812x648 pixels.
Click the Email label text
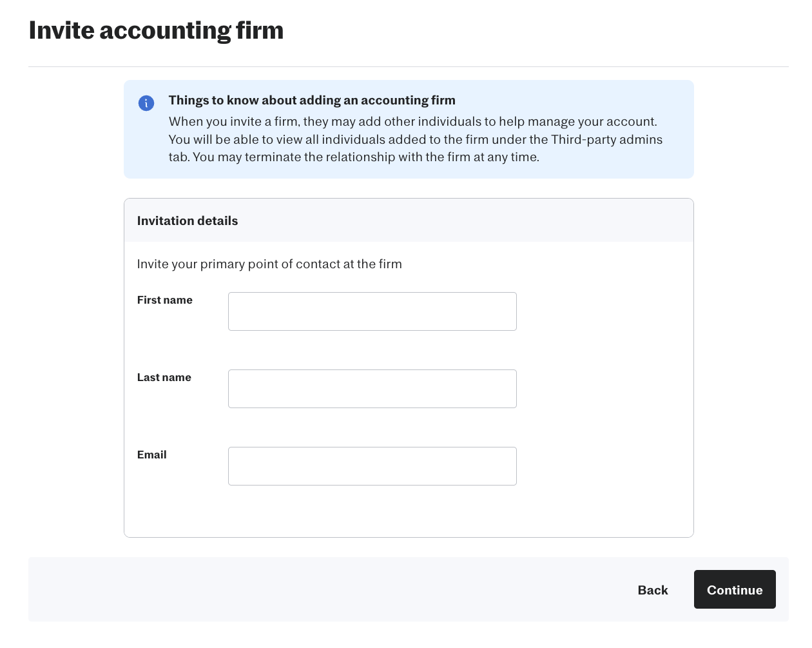pos(151,455)
